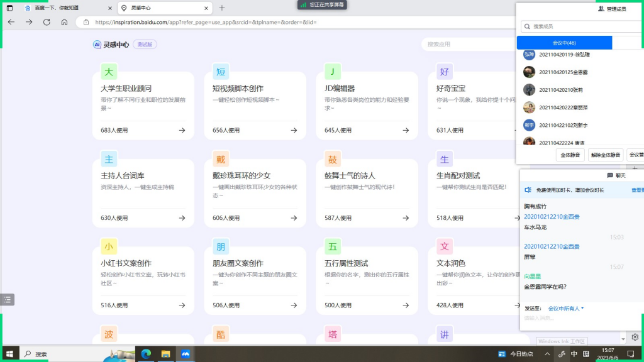Viewport: 644px width, 362px height.
Task: Open the floating list icon at left edge
Action: [7, 300]
